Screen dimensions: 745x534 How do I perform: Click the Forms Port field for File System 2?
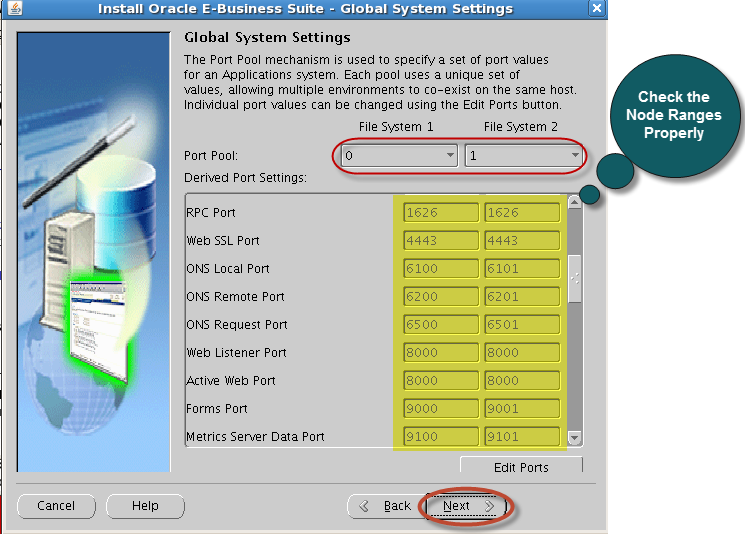click(522, 409)
